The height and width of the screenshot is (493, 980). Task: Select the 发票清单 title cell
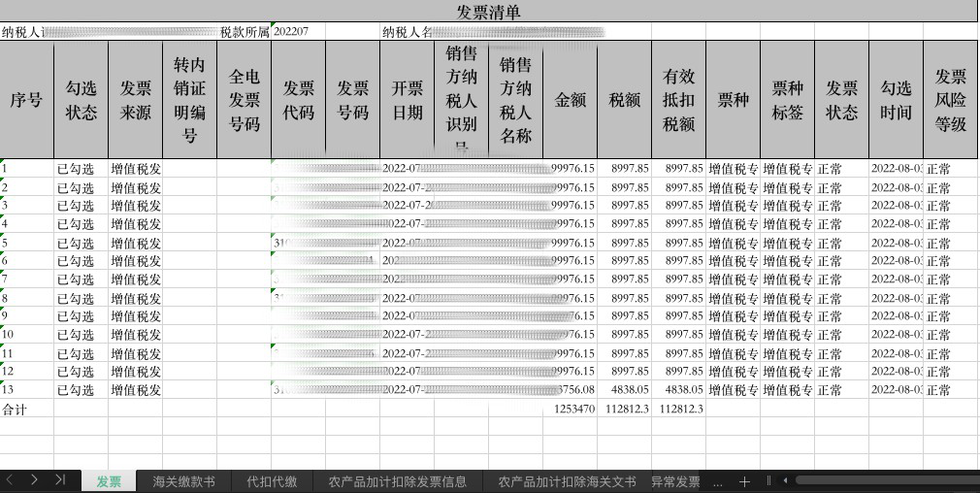pos(489,12)
